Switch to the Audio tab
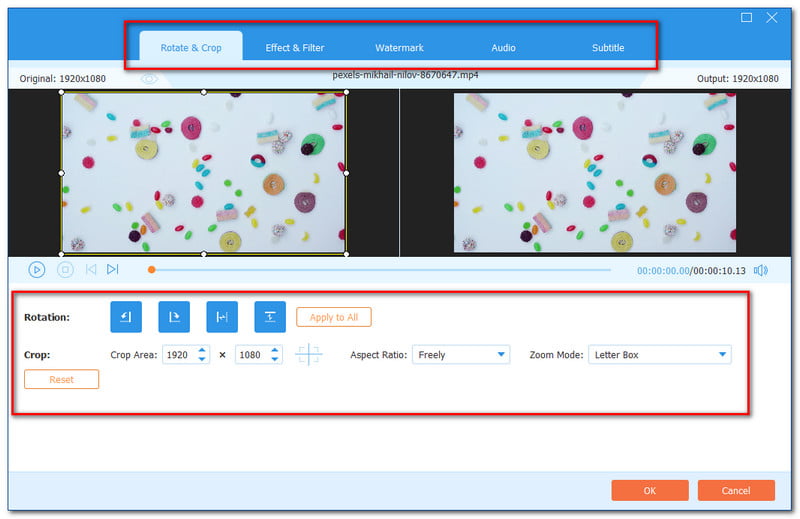 [503, 47]
